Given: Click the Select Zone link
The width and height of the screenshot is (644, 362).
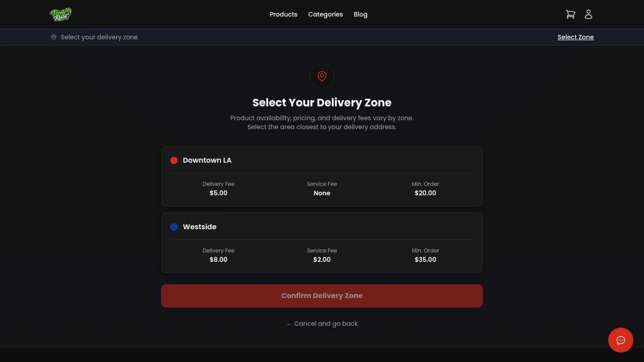Looking at the screenshot, I should tap(576, 37).
